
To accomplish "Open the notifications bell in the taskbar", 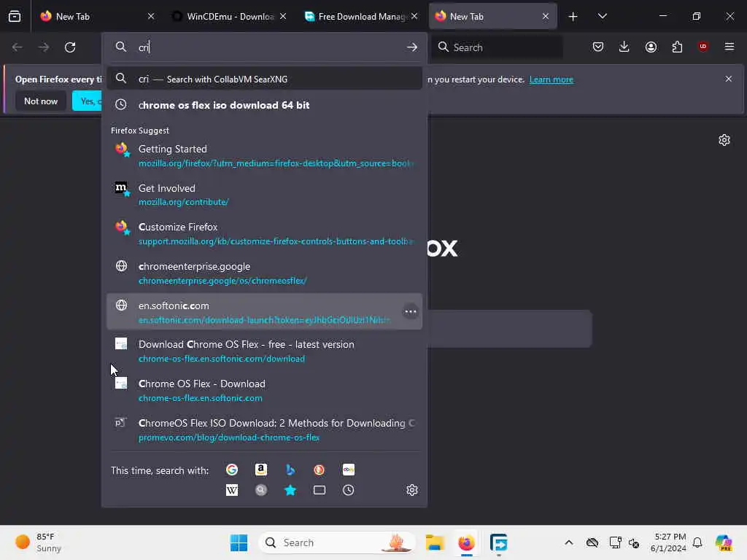I will pos(697,542).
